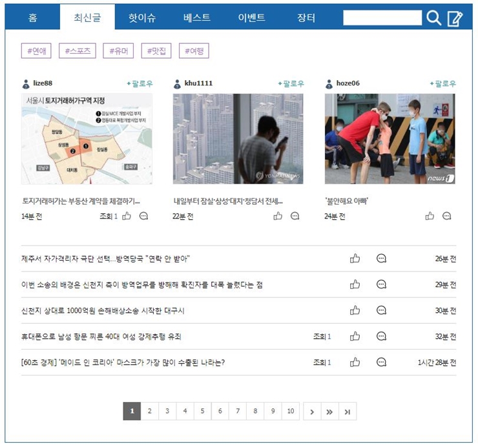Screen dimensions: 478x448
Task: Follow user lize88
Action: 140,83
